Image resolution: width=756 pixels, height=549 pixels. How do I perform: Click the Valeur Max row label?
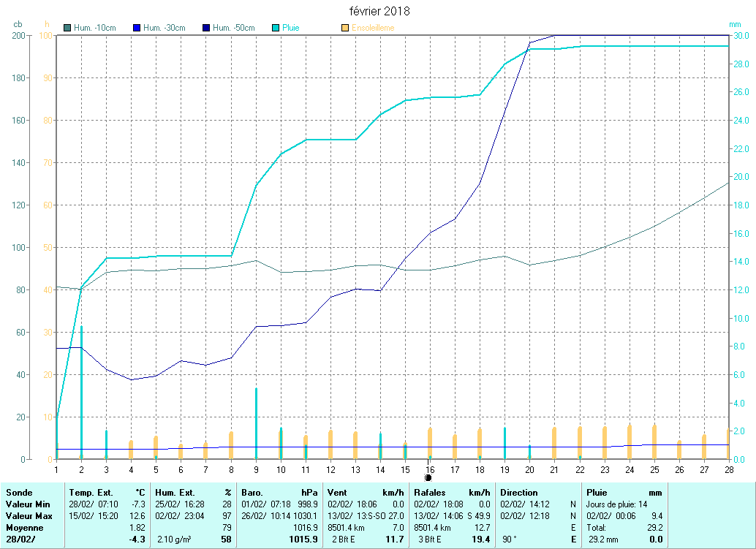coord(27,516)
